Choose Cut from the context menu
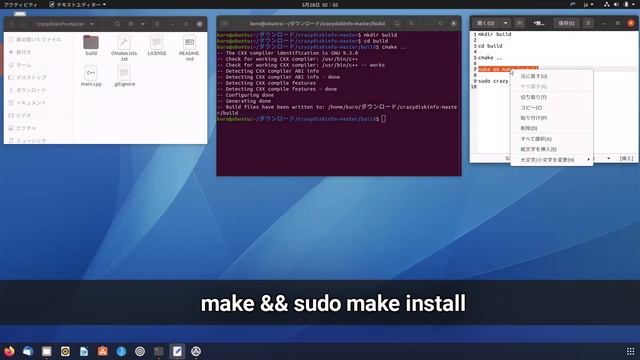This screenshot has width=640, height=360. click(552, 97)
